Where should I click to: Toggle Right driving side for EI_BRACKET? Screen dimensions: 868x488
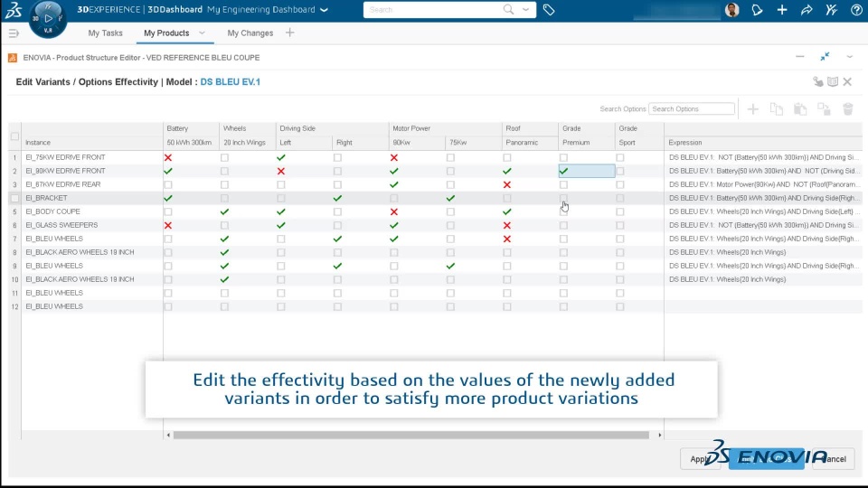click(337, 198)
